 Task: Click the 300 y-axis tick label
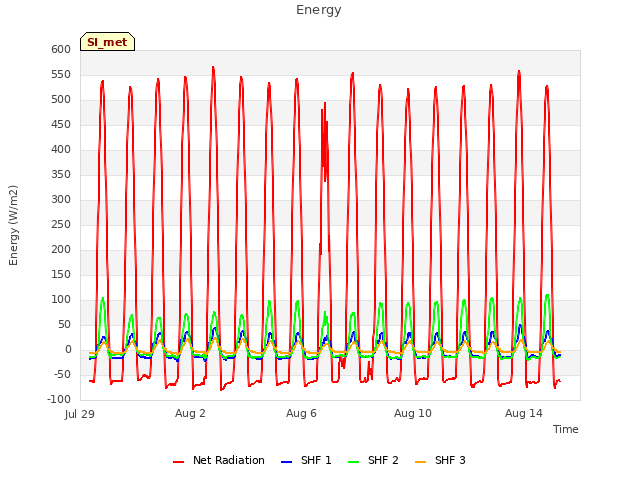61,200
